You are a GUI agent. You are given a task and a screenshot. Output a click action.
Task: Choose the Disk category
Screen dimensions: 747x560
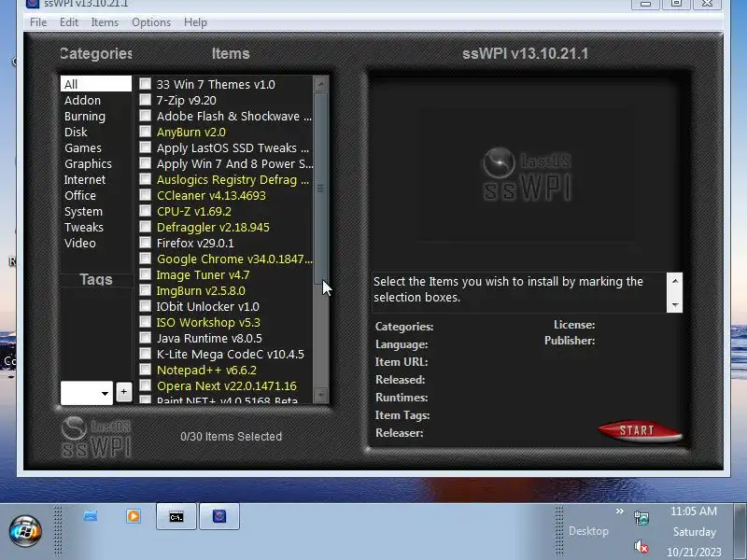tap(96, 132)
